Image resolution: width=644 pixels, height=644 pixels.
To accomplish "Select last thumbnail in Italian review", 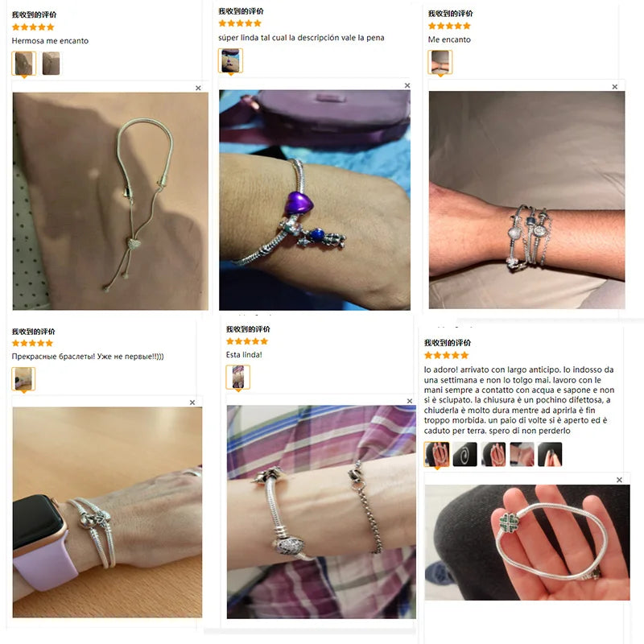I will point(550,454).
